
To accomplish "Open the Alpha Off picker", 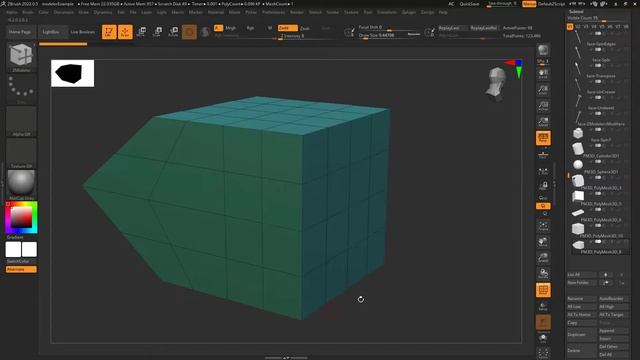I will 21,121.
